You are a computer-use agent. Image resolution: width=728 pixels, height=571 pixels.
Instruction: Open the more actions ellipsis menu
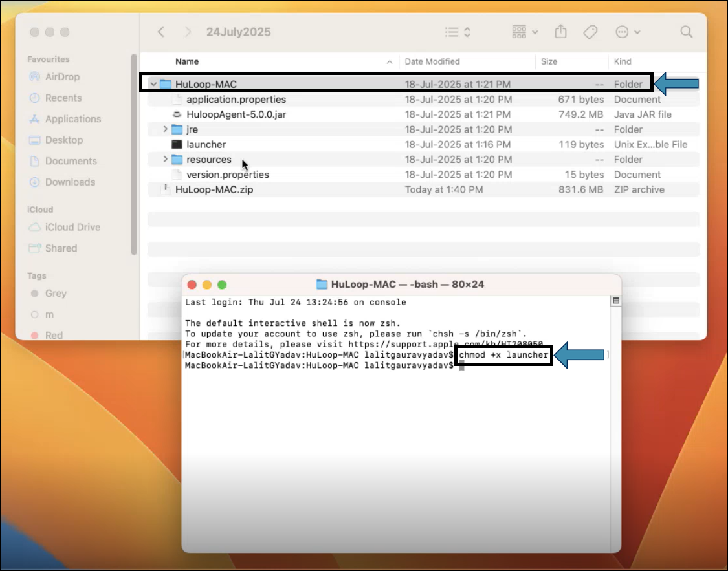628,32
